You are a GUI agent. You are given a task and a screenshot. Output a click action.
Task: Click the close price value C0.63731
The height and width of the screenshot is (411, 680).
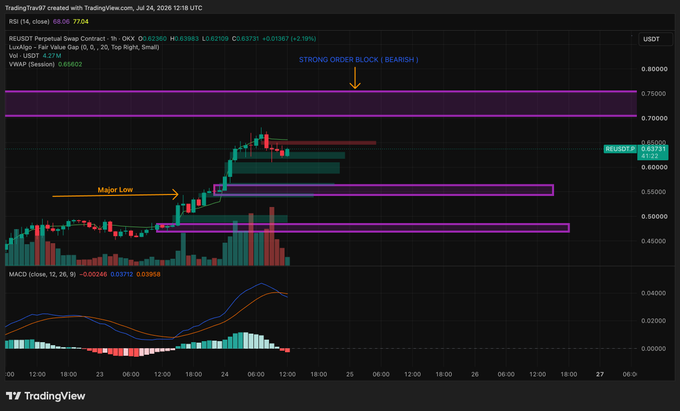(x=245, y=39)
